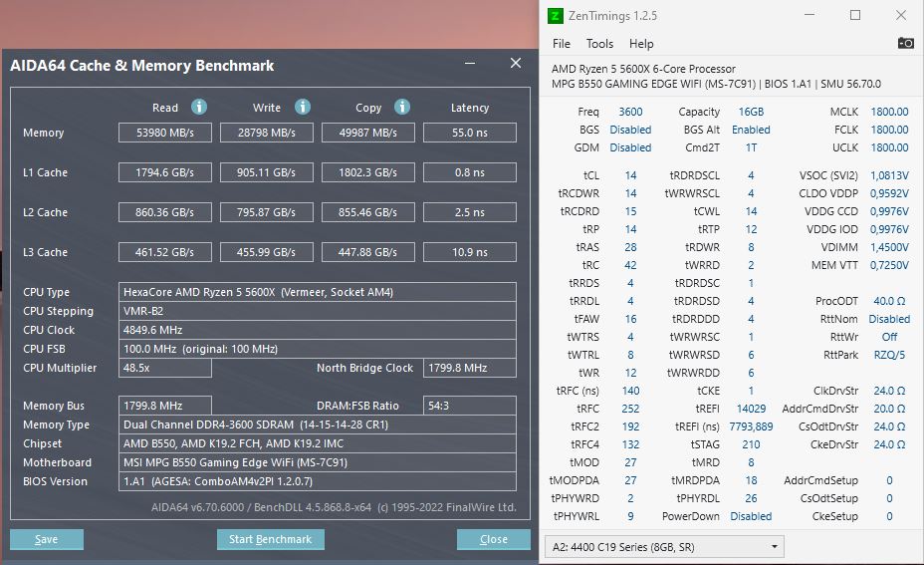This screenshot has width=924, height=565.
Task: Click the RttNom Disabled value
Action: point(889,319)
